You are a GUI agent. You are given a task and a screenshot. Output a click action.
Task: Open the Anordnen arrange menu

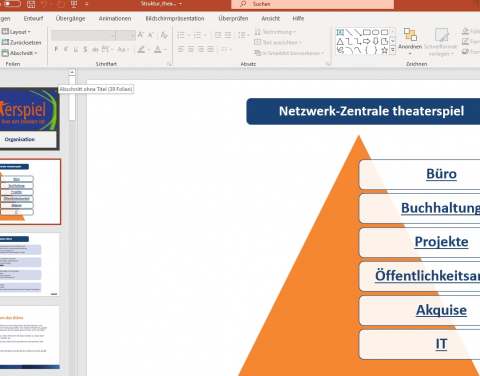[410, 41]
